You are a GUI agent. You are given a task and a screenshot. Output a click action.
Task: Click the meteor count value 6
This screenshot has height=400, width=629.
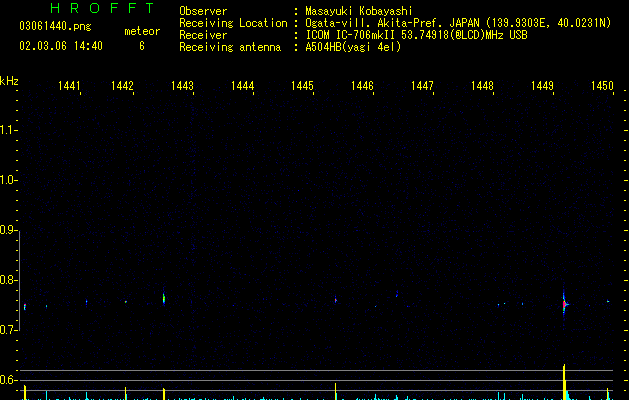142,46
